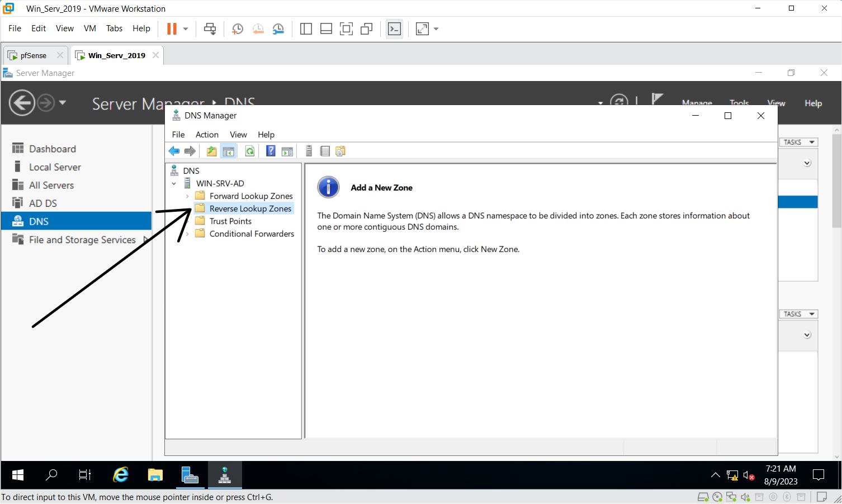Open the Help menu in DNS Manager

click(x=266, y=135)
